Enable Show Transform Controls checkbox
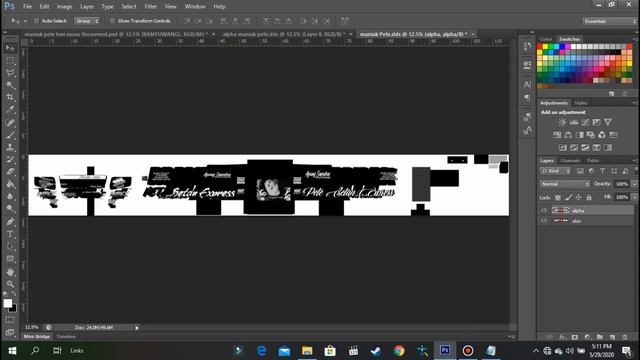Image resolution: width=640 pixels, height=360 pixels. point(112,21)
